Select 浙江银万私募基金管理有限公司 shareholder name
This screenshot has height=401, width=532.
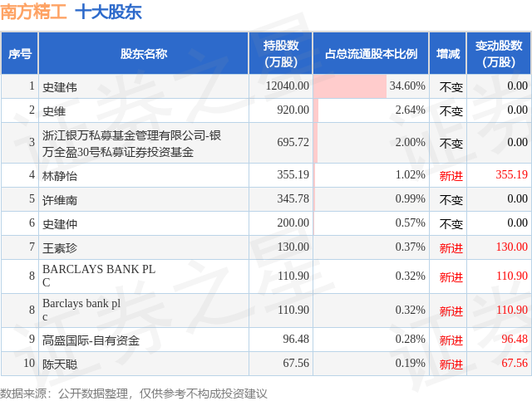coord(131,144)
